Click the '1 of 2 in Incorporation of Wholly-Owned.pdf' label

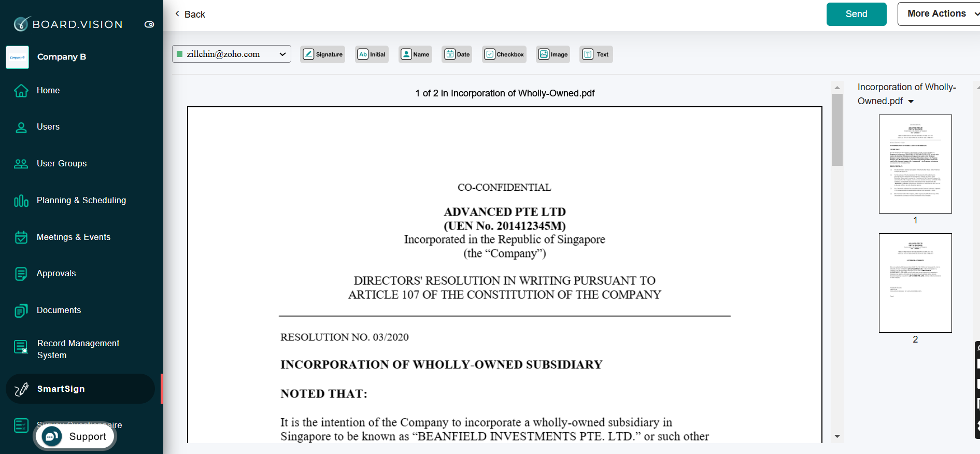[505, 93]
